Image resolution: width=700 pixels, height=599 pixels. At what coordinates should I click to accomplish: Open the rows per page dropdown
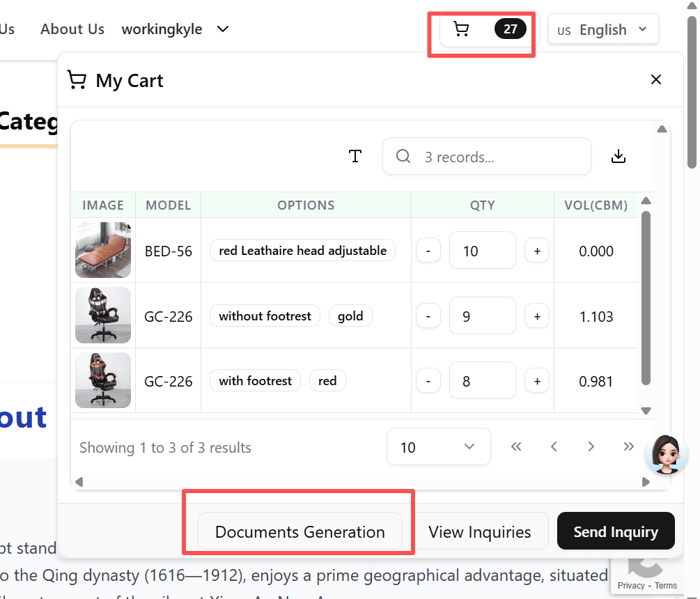tap(438, 446)
